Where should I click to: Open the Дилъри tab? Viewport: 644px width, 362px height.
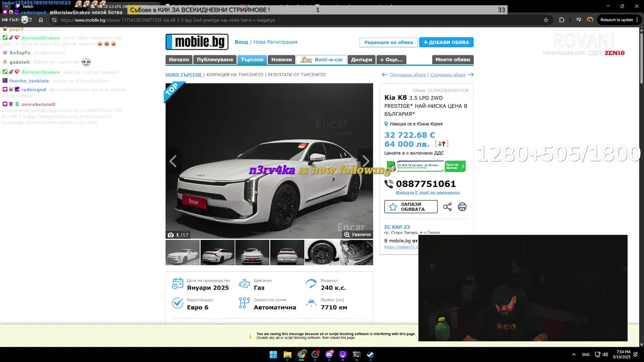coord(361,60)
